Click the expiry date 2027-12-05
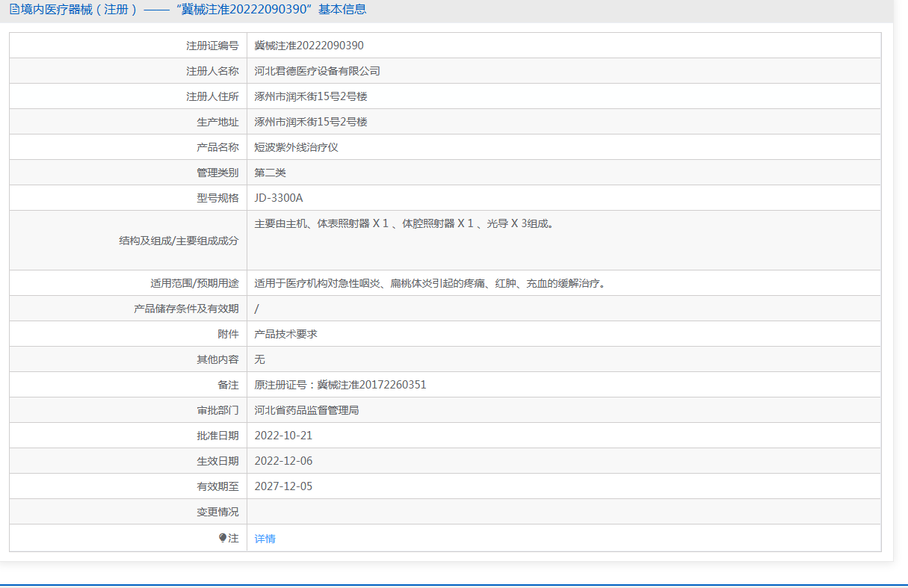Screen dimensions: 908x588 point(284,486)
